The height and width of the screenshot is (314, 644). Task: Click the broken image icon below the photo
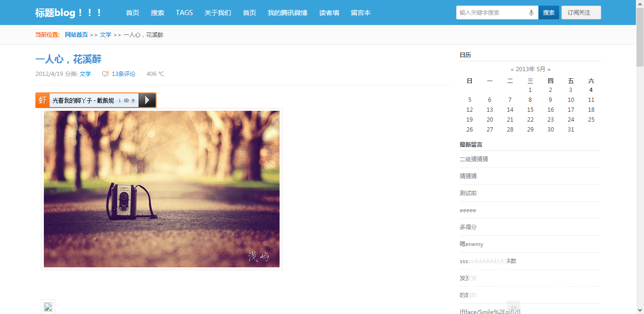tap(48, 307)
